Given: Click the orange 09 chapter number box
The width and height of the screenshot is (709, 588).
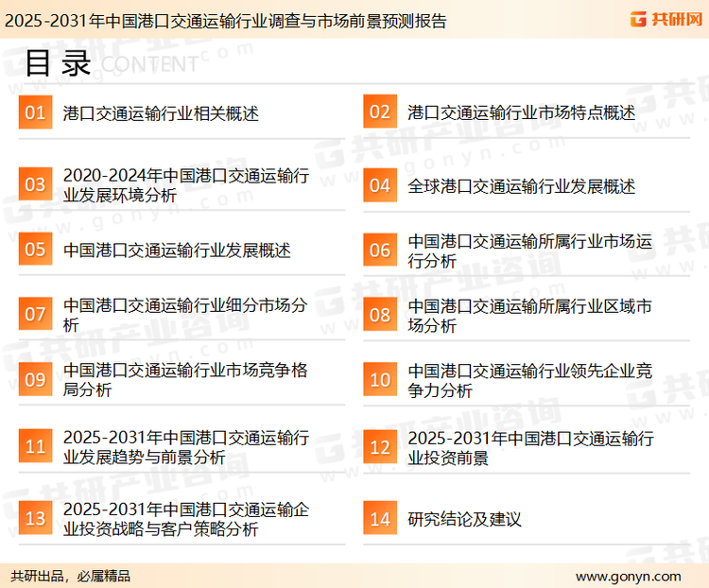Looking at the screenshot, I should coord(35,379).
